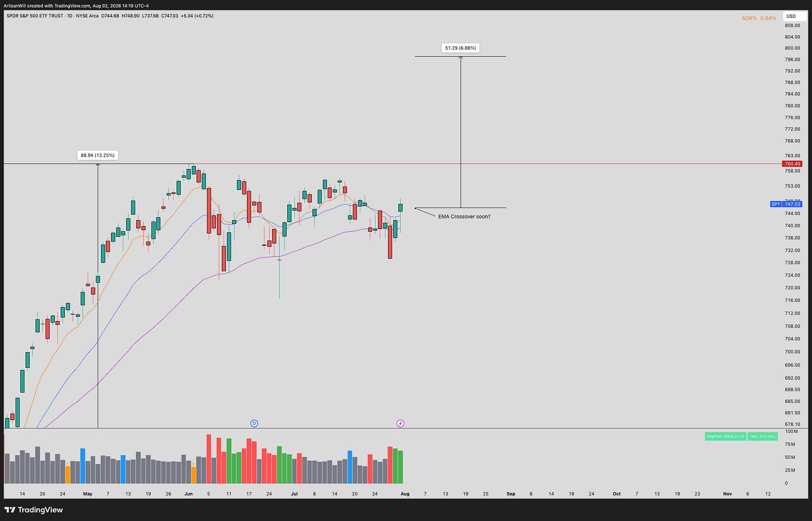Click the 75 M volume axis label
Viewport: 812px width, 521px height.
(x=790, y=444)
